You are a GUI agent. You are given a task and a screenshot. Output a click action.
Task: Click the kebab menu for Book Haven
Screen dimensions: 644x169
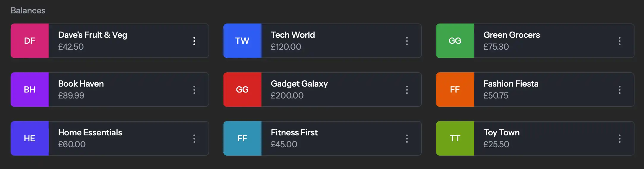[x=194, y=90]
